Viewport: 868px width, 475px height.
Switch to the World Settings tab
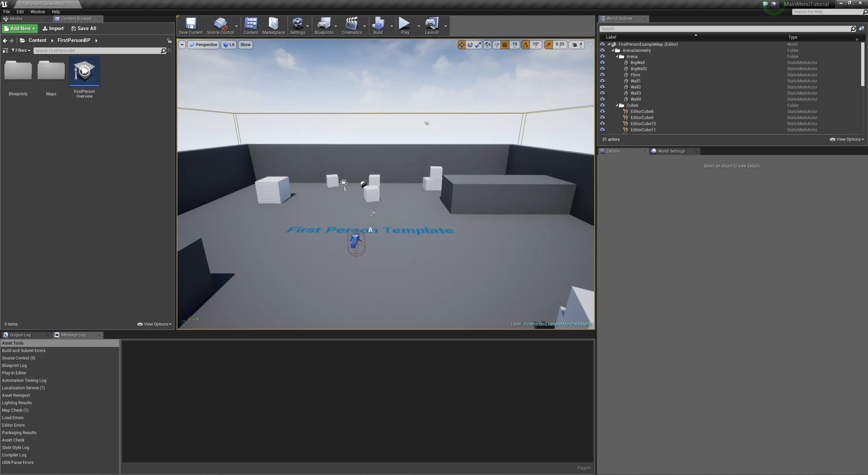pyautogui.click(x=671, y=151)
